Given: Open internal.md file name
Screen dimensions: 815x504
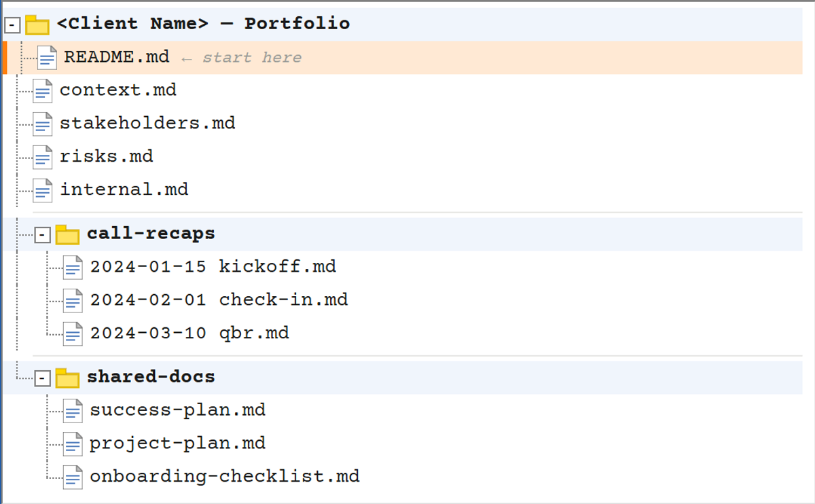Looking at the screenshot, I should click(x=124, y=190).
